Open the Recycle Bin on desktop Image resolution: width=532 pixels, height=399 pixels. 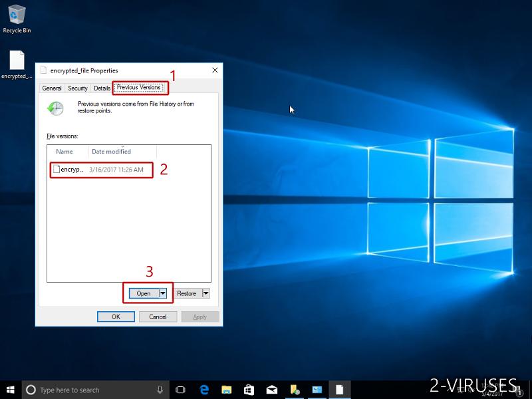tap(17, 17)
